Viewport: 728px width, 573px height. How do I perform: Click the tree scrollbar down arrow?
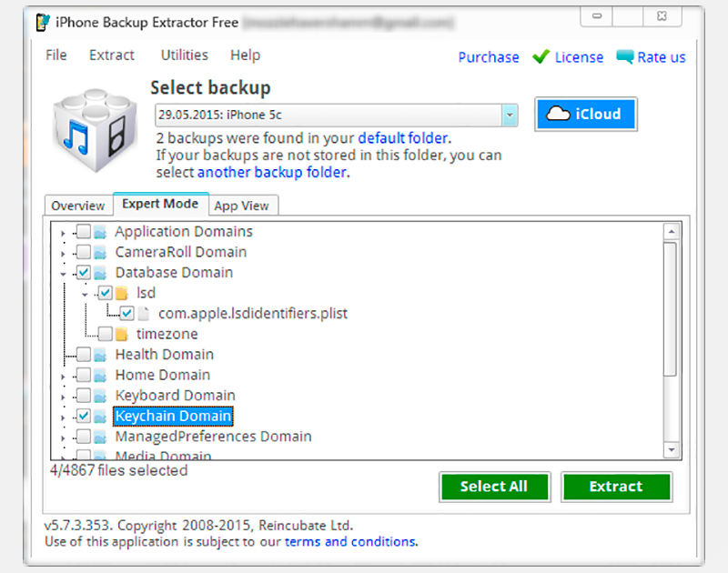click(x=672, y=449)
